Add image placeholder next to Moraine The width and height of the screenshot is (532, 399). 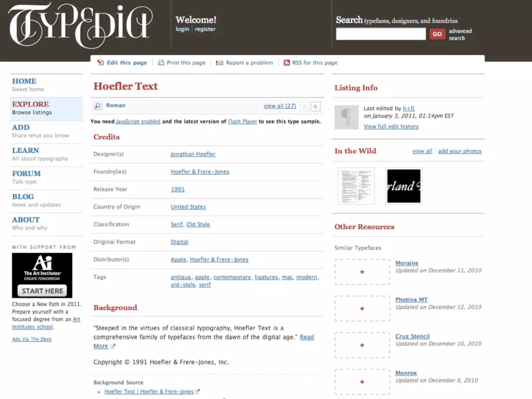coord(362,272)
